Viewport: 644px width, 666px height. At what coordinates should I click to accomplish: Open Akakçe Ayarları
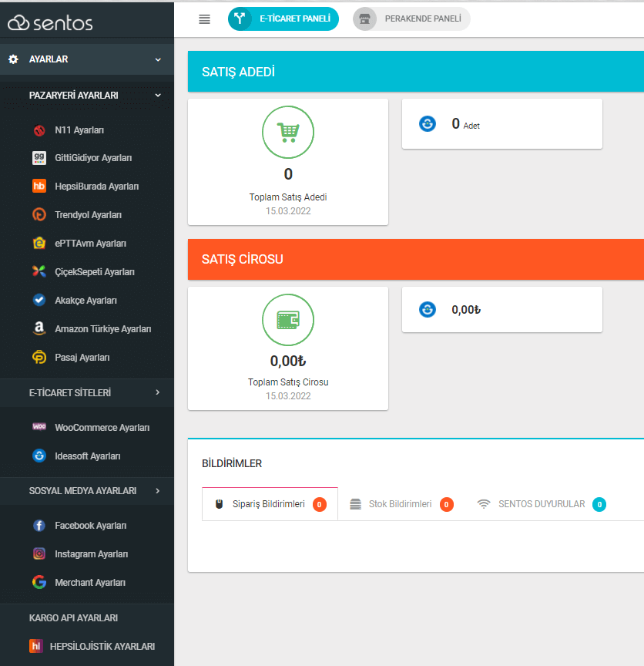coord(87,300)
